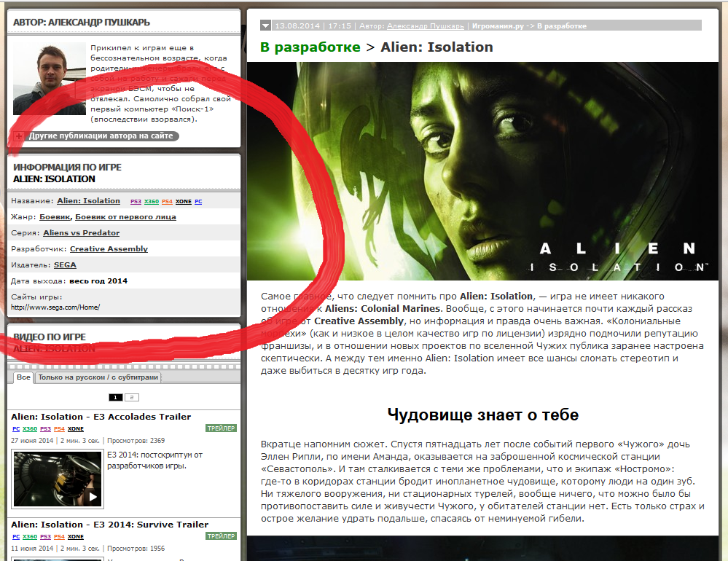Click PS4 tag under E3 Accolades Trailer
The width and height of the screenshot is (728, 561).
click(x=59, y=428)
